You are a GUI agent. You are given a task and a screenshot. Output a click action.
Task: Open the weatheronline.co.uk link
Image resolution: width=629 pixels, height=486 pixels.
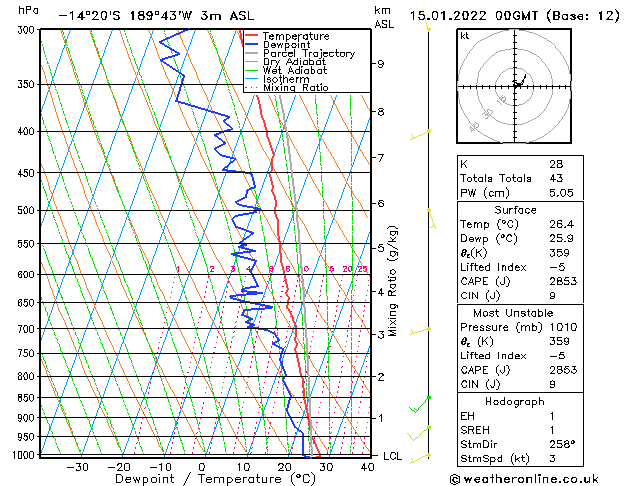point(542,478)
